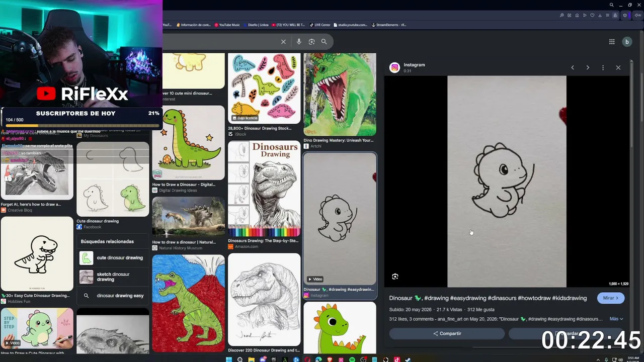The height and width of the screenshot is (362, 644).
Task: Go to previous image in preview panel
Action: tap(572, 67)
